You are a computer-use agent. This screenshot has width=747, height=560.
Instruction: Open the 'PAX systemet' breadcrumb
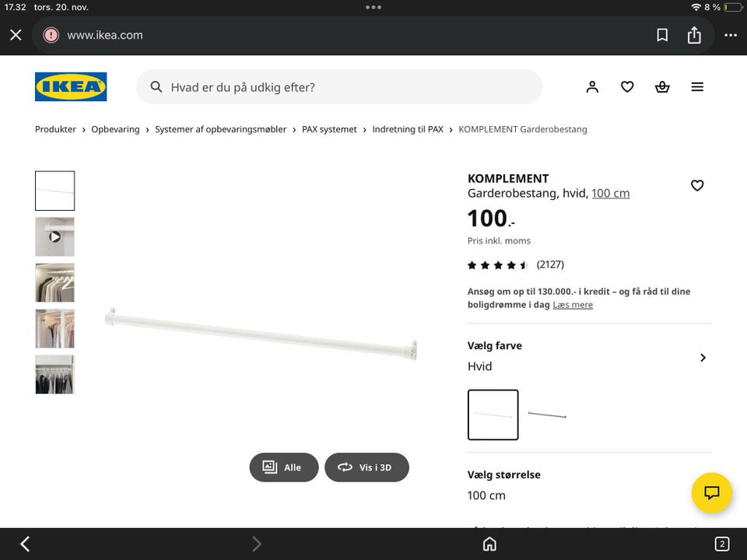(329, 130)
